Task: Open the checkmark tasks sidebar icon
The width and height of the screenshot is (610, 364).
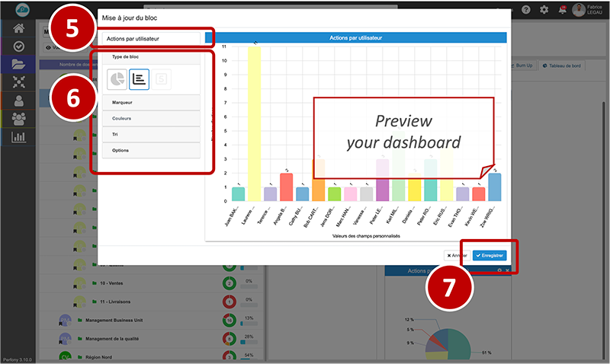Action: (19, 46)
